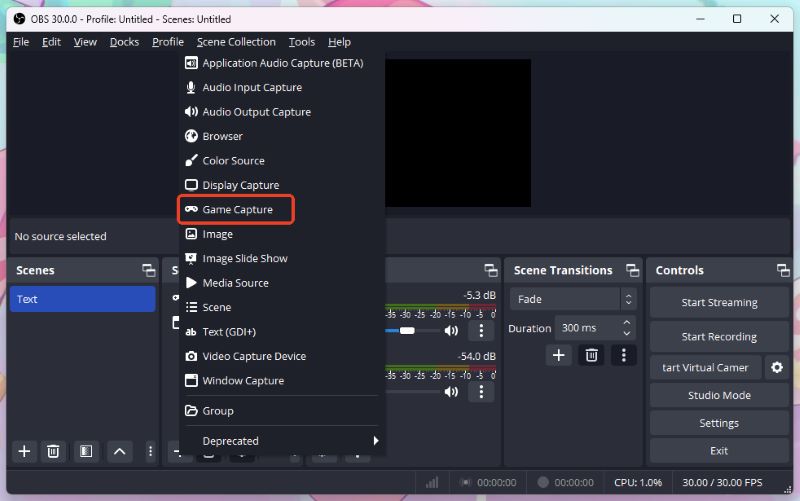Click the play icon next to Media Source

point(191,283)
